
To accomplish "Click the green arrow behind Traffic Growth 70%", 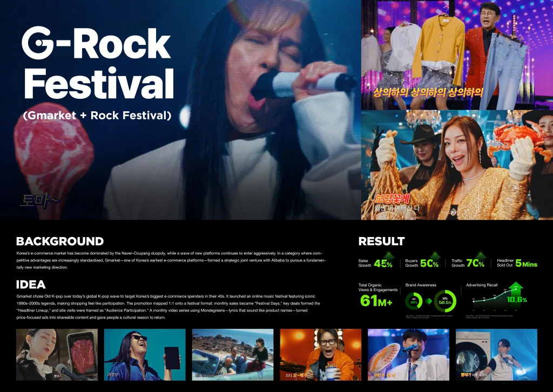I will pyautogui.click(x=480, y=256).
